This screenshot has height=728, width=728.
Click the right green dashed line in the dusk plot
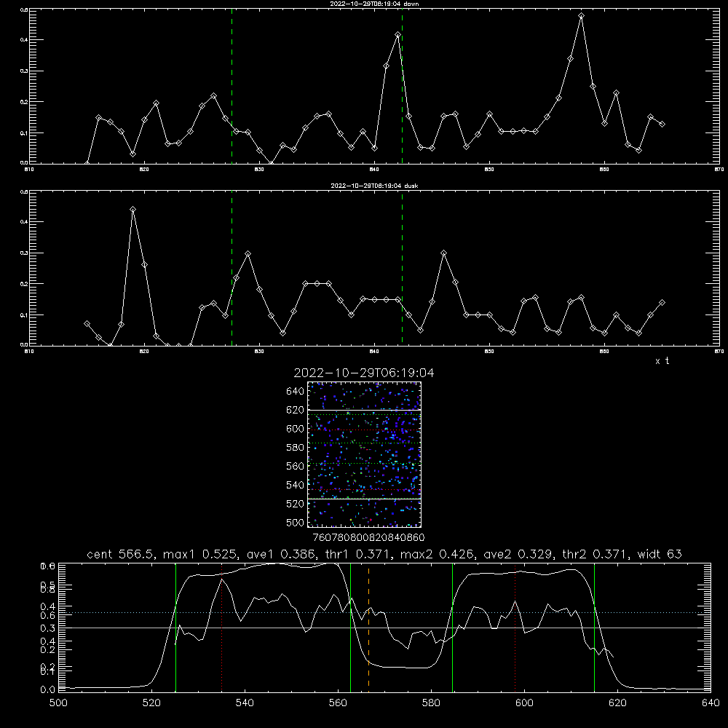(x=402, y=269)
